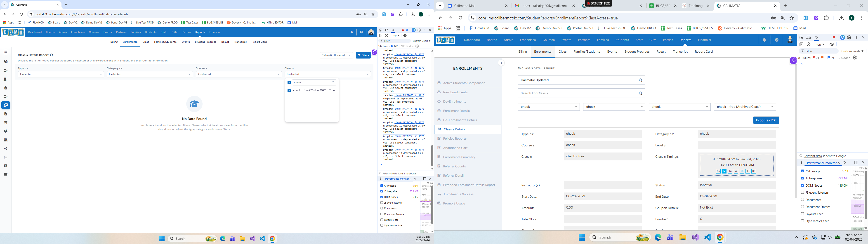Screen dimensions: 868x244
Task: Uncheck DOM Nodes showing 115,004
Action: (802, 185)
